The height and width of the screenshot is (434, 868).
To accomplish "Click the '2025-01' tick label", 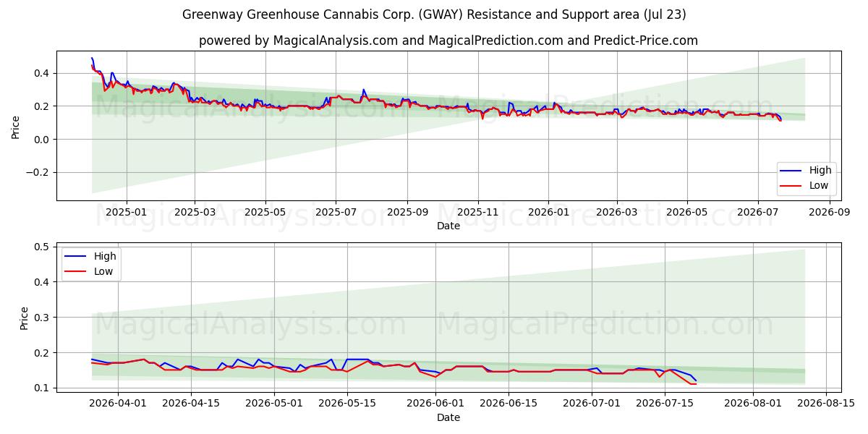I will coord(127,212).
